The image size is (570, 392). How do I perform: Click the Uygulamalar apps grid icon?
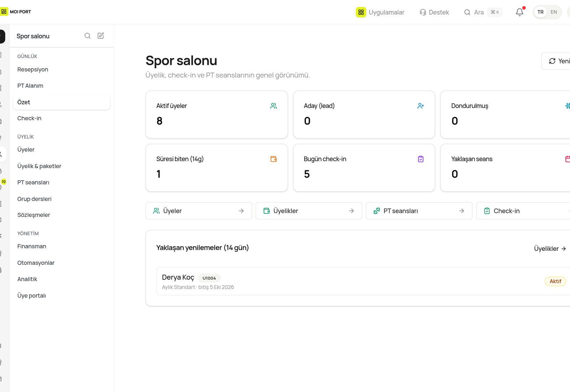click(361, 12)
